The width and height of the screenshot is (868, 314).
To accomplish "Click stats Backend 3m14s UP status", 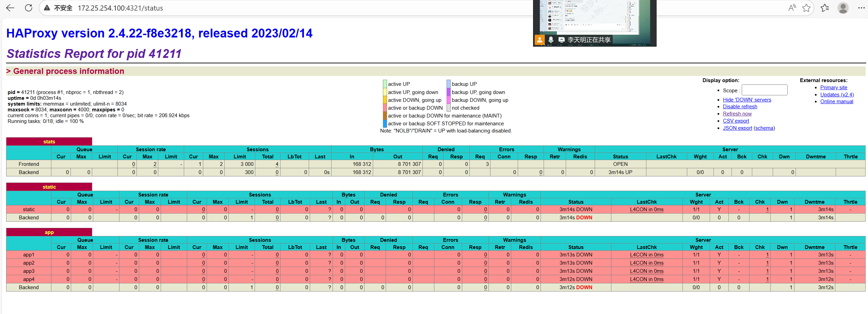I will pos(620,172).
